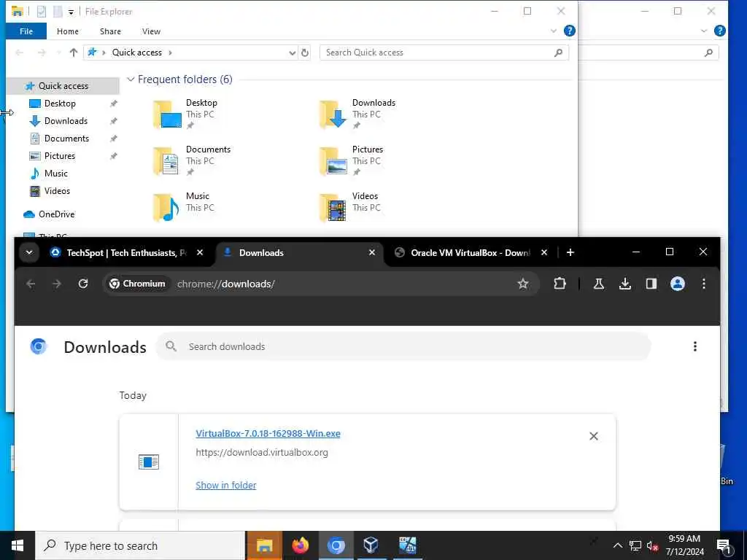
Task: Open Chromium three-dot main menu
Action: (704, 284)
